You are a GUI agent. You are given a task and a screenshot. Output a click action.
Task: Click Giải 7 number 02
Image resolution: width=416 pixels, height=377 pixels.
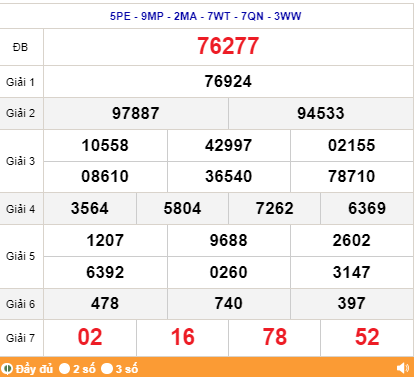(x=90, y=337)
